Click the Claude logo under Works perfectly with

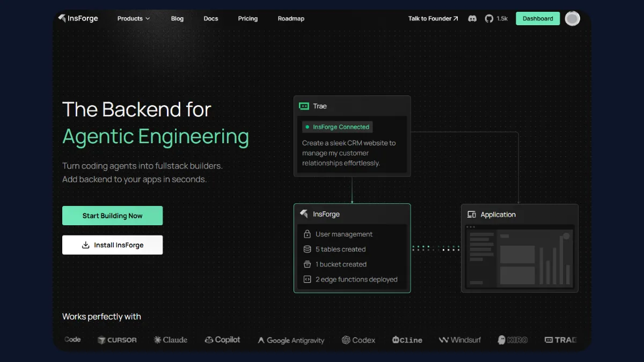coord(170,339)
